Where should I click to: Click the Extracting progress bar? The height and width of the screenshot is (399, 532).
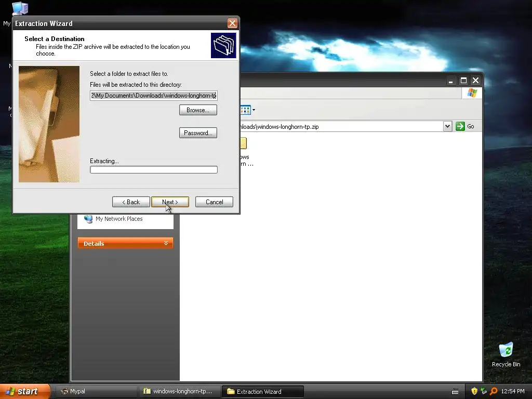(153, 170)
